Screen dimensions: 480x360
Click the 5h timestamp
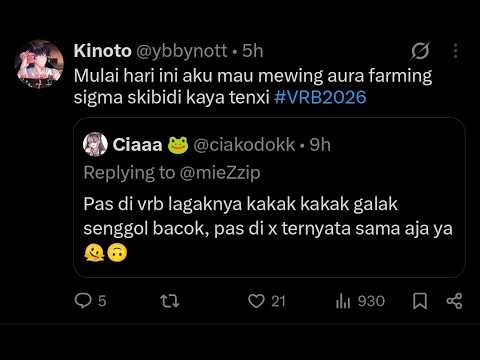click(x=253, y=51)
